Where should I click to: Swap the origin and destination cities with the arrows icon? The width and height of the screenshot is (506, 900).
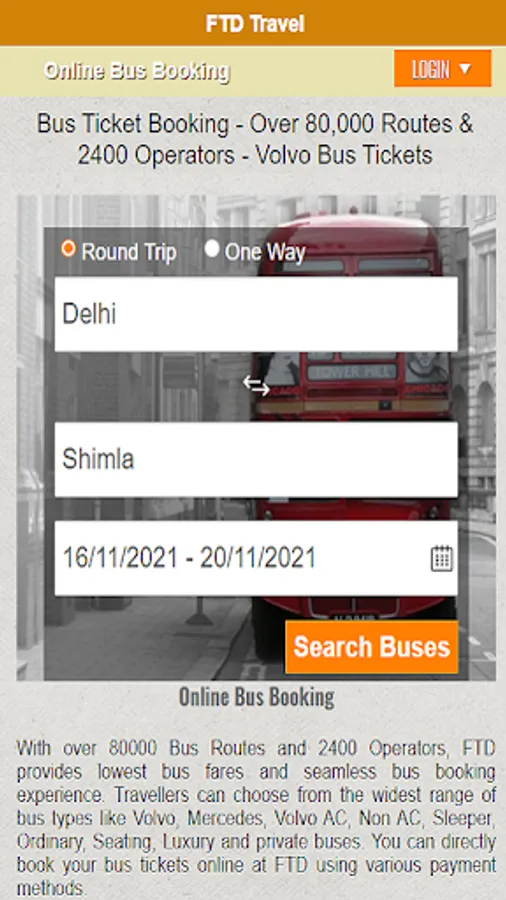click(x=256, y=386)
